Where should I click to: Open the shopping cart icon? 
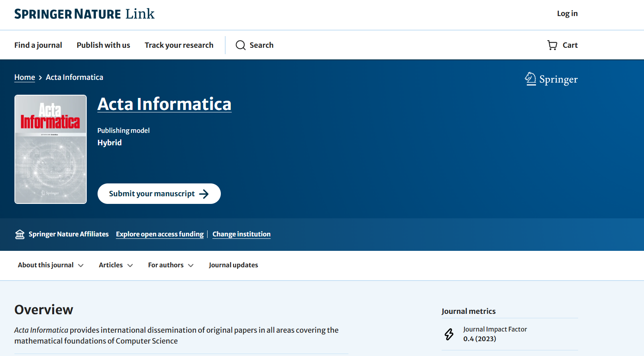click(552, 45)
